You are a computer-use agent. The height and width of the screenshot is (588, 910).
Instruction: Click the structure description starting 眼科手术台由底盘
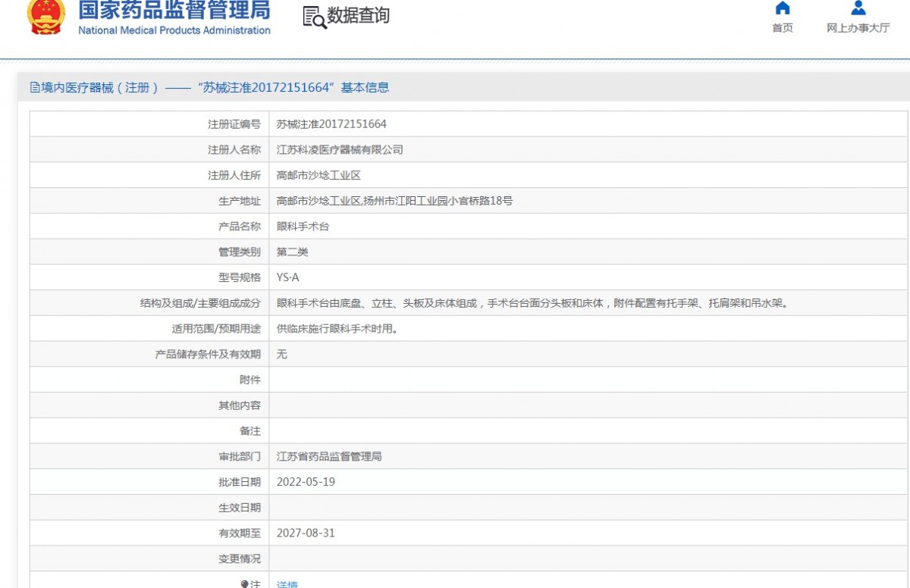coord(533,303)
